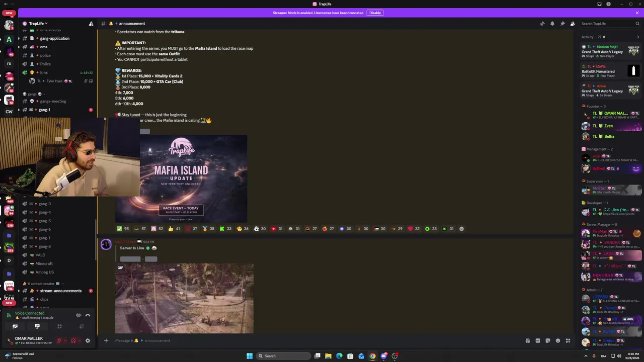
Task: Click the share screen button
Action: tap(37, 326)
